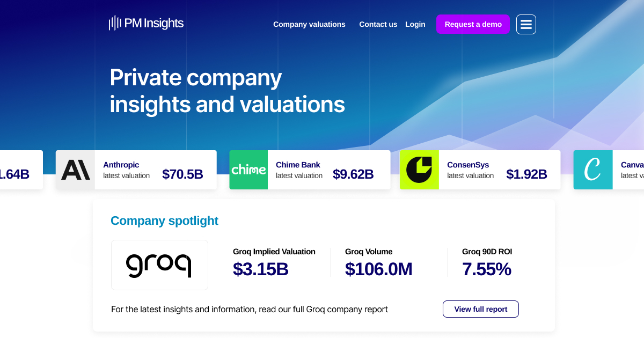Click the ConsenSys pie-chart logo
Screen dimensions: 644x338
419,170
